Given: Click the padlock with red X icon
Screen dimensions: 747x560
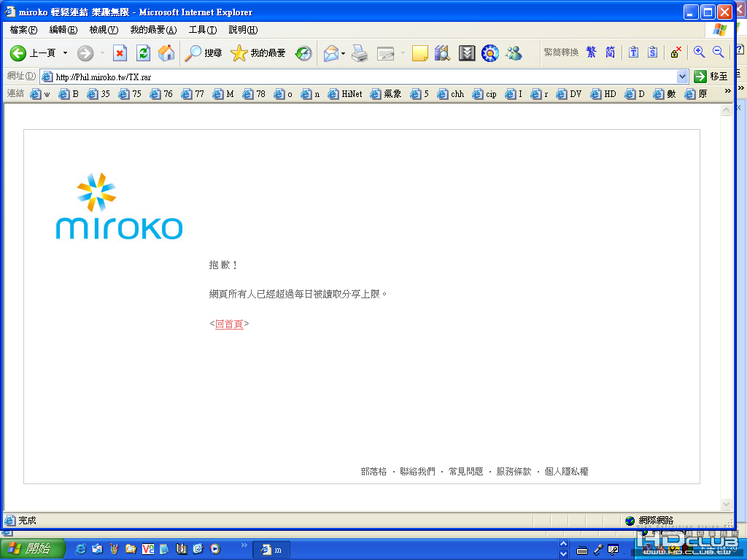Looking at the screenshot, I should 676,52.
